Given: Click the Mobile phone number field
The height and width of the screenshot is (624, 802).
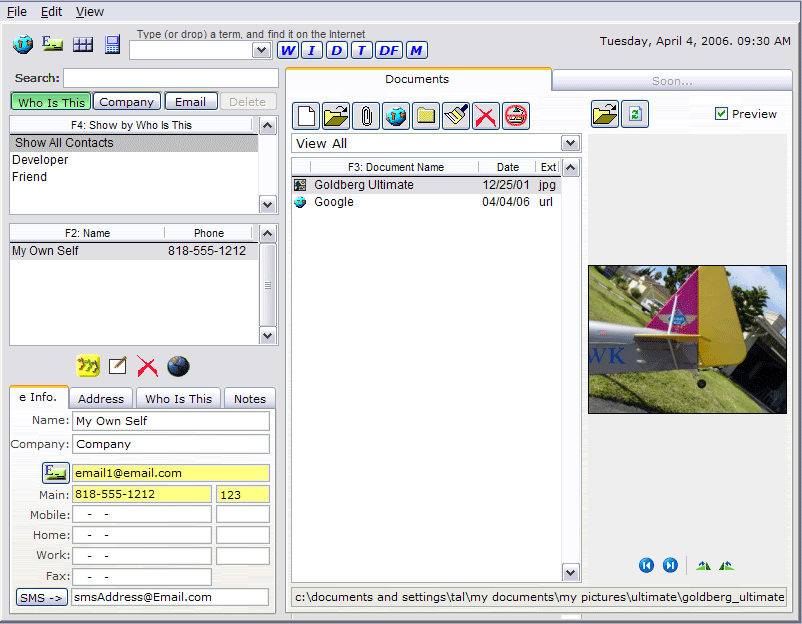Looking at the screenshot, I should pos(142,515).
